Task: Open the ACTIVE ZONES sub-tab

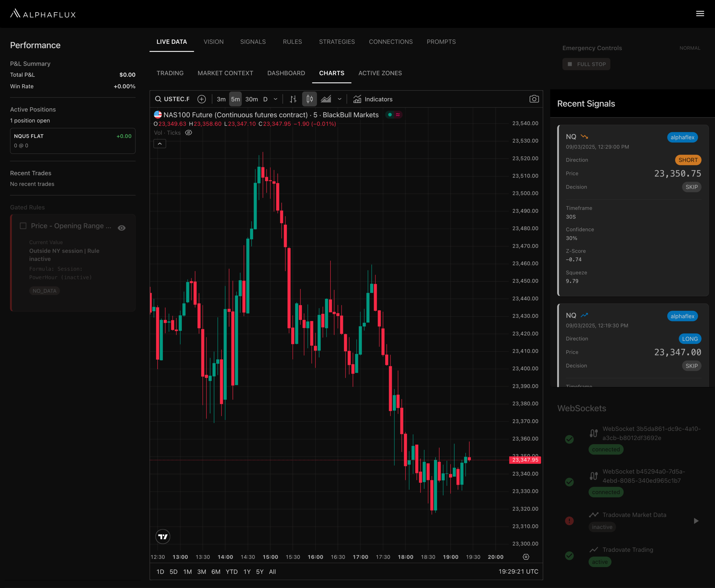Action: coord(380,73)
